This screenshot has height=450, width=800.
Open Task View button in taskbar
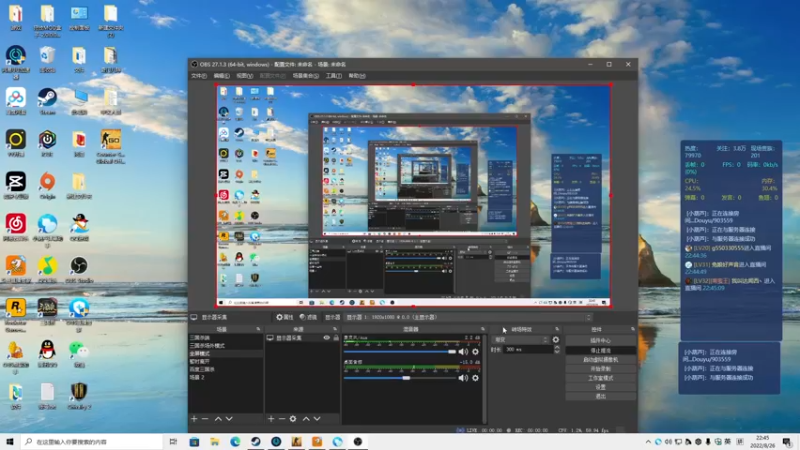(x=173, y=442)
